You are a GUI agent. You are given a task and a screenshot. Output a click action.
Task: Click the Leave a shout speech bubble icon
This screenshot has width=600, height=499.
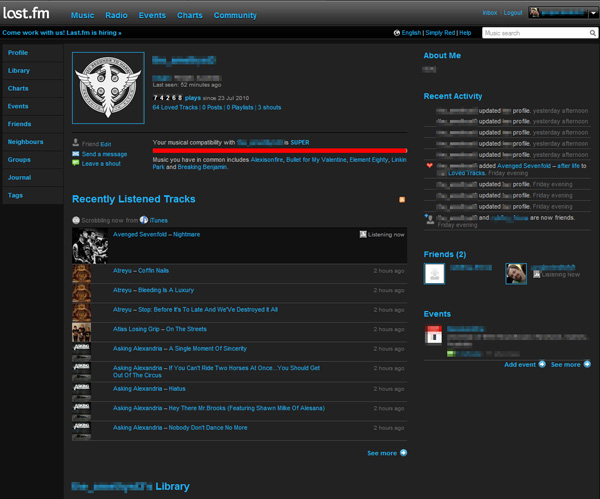76,163
